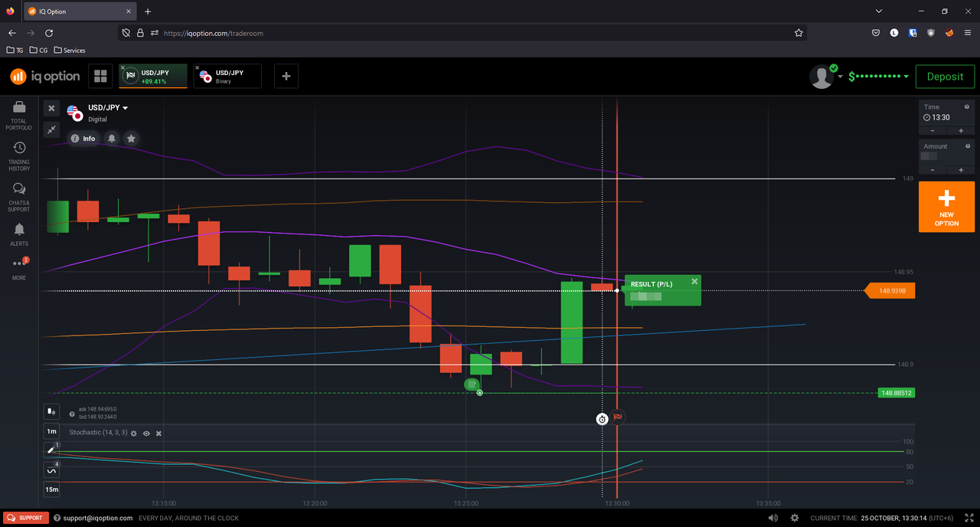Image resolution: width=980 pixels, height=527 pixels.
Task: Open Stochastic indicator settings gear
Action: click(x=133, y=434)
